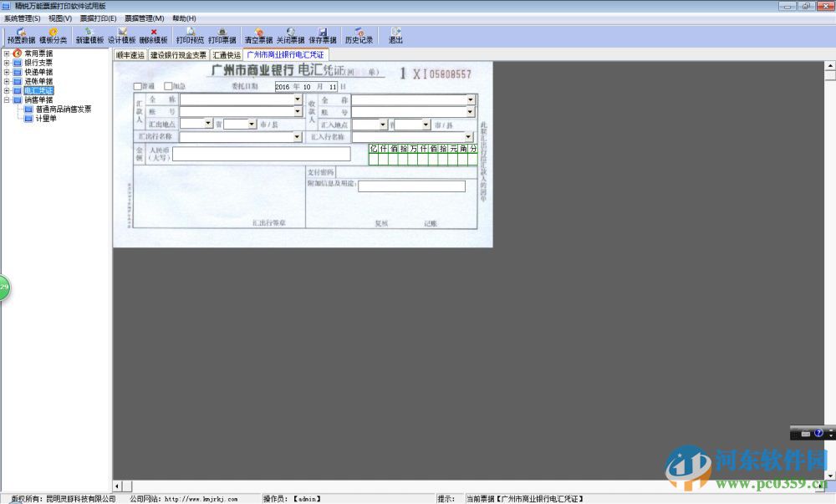Expand 进帐单据 tree node
The image size is (836, 504).
[x=7, y=82]
